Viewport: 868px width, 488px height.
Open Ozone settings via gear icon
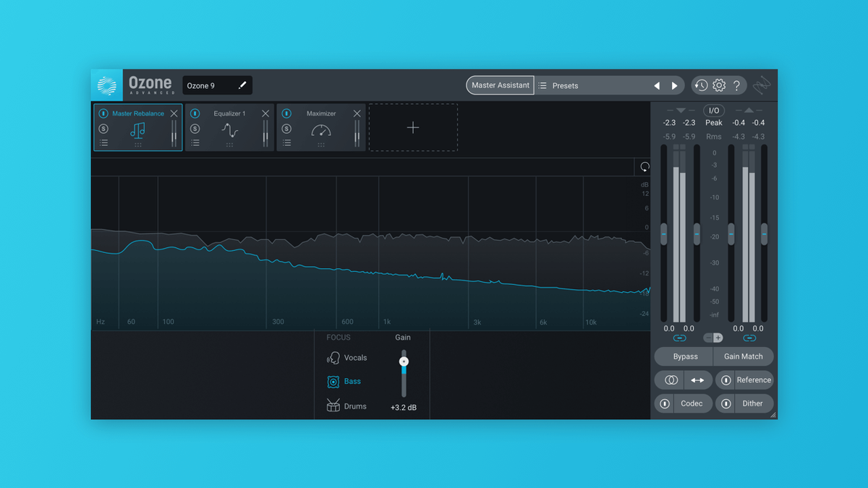(718, 85)
